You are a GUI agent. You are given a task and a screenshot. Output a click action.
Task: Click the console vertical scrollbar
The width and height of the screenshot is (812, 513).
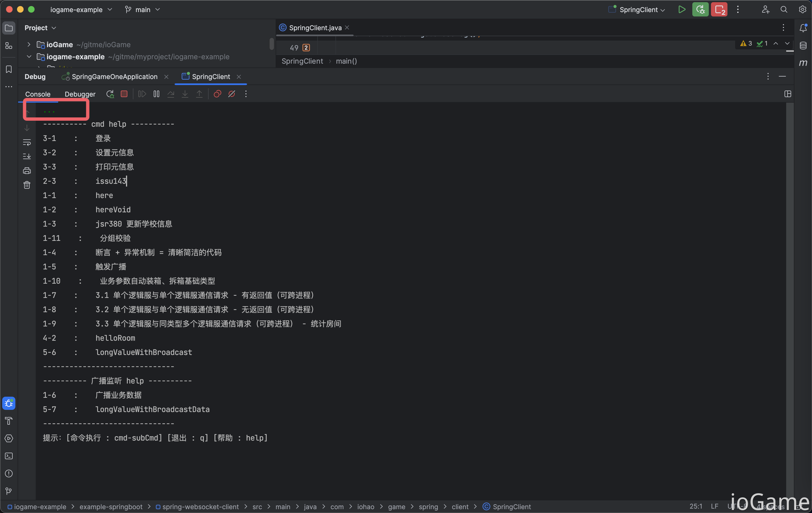pyautogui.click(x=790, y=300)
